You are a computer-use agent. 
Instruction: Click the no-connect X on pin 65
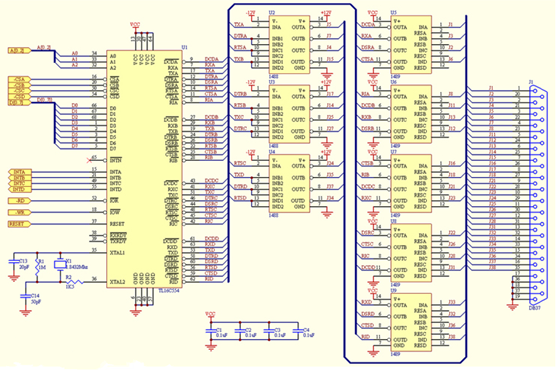89,160
